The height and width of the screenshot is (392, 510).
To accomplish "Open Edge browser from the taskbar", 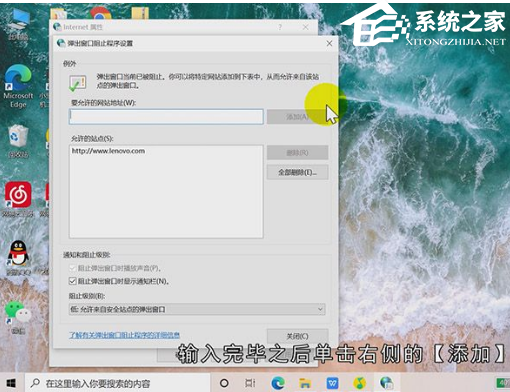I will coord(278,383).
